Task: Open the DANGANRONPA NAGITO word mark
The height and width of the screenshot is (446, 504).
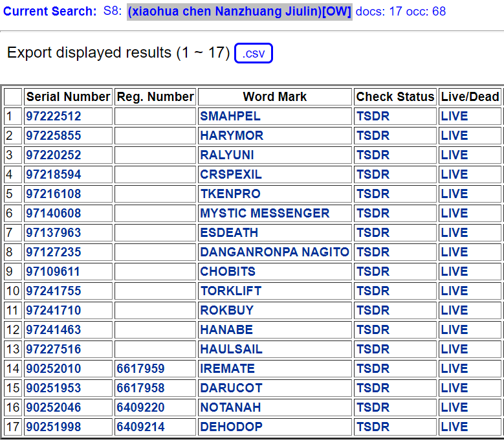Action: [274, 252]
